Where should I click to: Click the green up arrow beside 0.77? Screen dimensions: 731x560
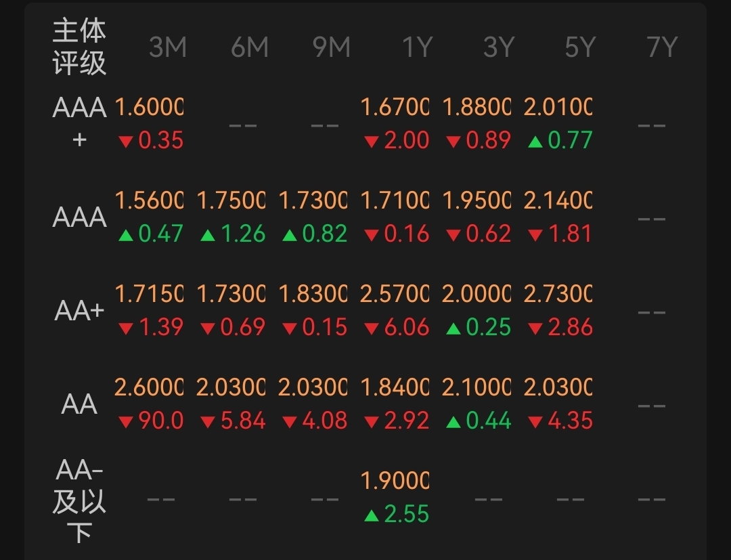[x=535, y=142]
